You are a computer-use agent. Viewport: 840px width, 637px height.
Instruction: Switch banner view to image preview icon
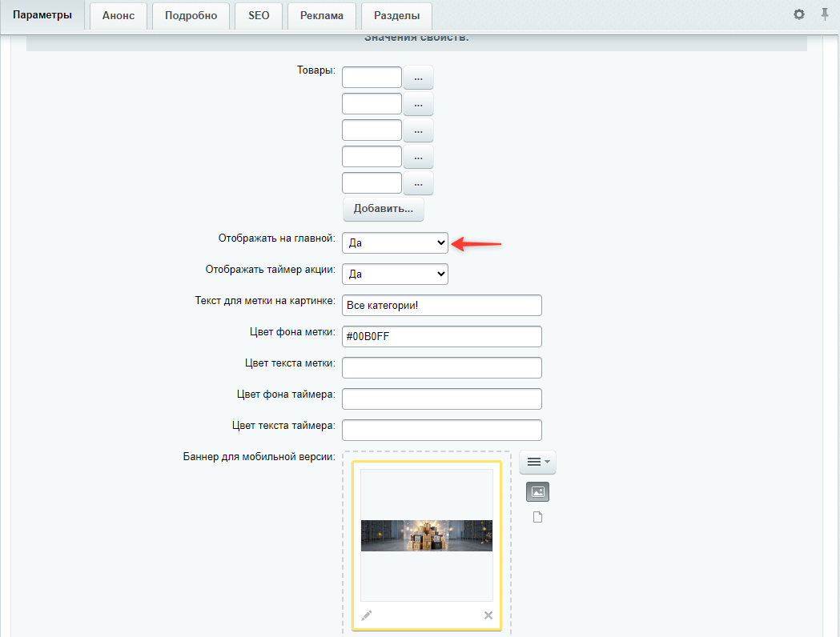tap(537, 492)
